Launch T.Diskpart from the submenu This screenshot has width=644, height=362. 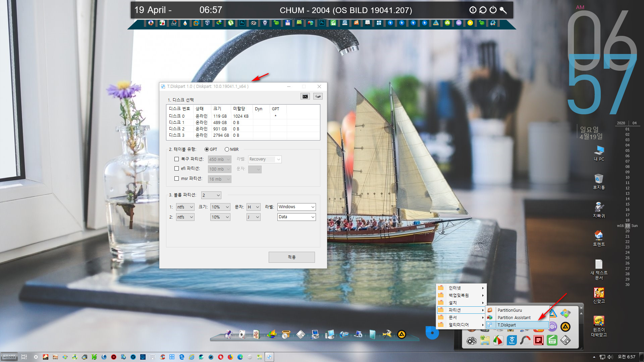click(517, 325)
